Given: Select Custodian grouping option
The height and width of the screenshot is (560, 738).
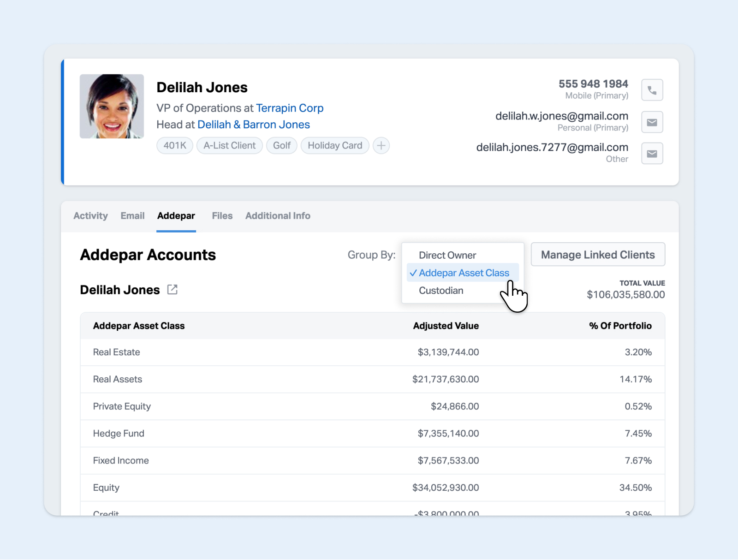Looking at the screenshot, I should pyautogui.click(x=441, y=291).
